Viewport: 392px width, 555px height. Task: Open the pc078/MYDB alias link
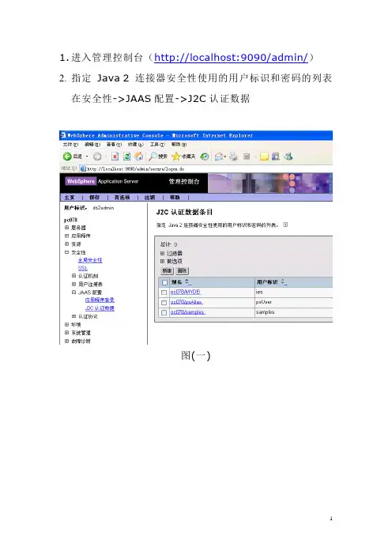[x=186, y=292]
